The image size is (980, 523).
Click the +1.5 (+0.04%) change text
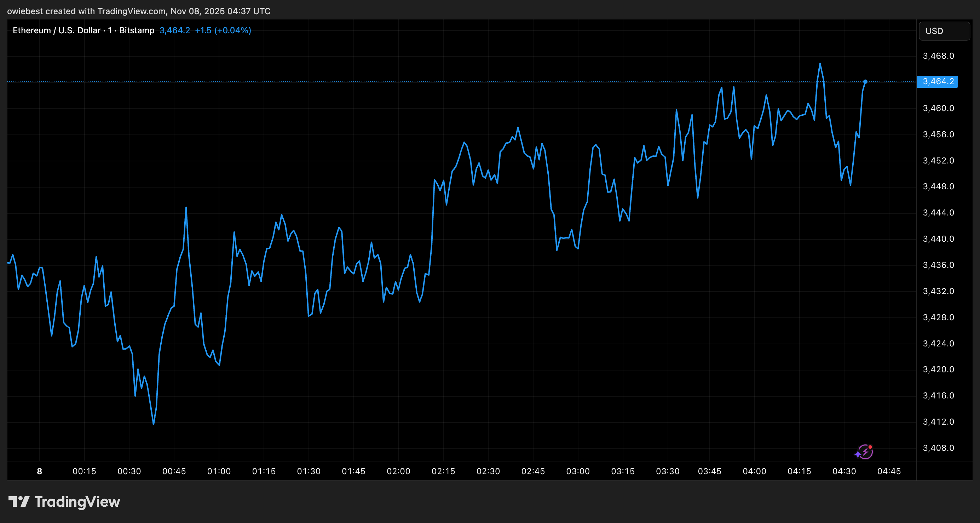[223, 30]
